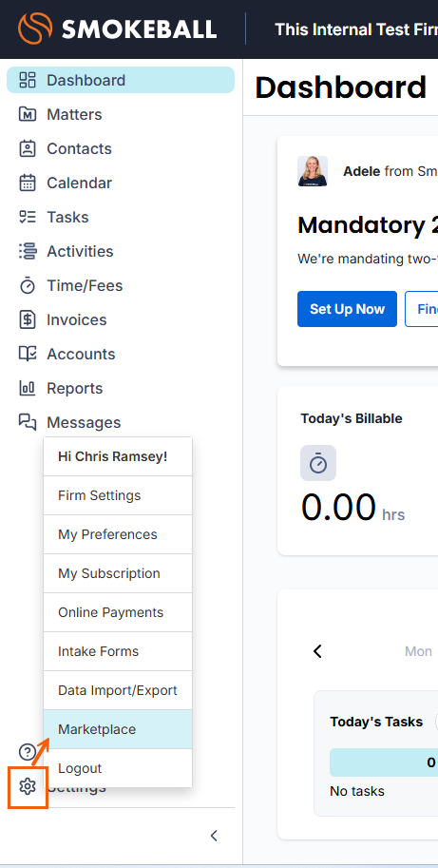Click Adele's profile photo thumbnail

313,171
